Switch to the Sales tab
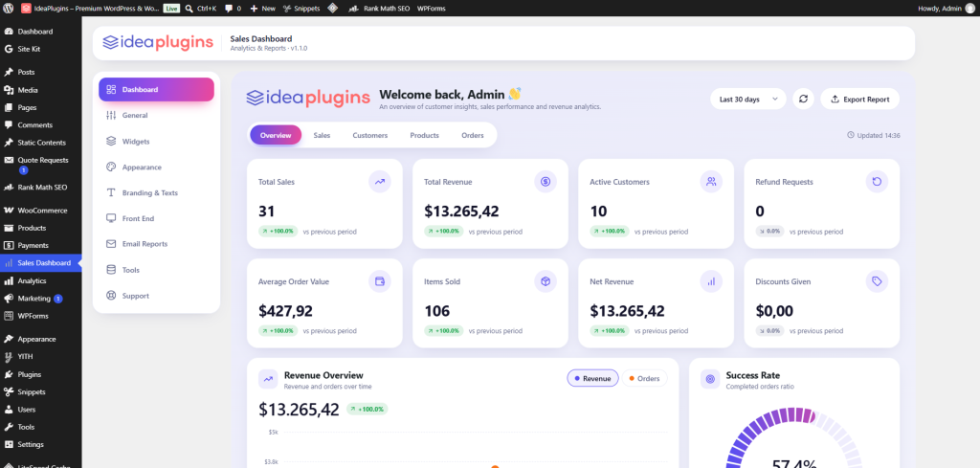 tap(322, 135)
